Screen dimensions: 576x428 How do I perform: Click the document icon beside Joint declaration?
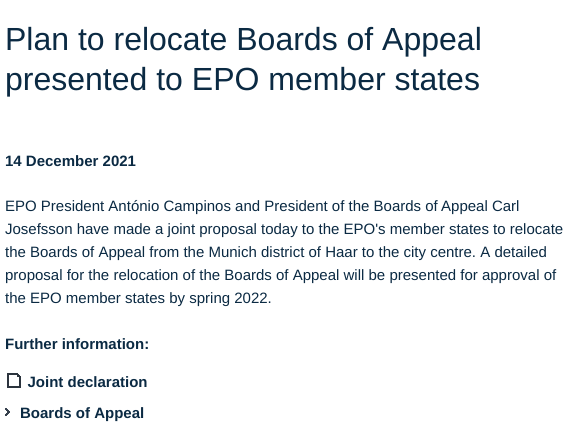pyautogui.click(x=14, y=381)
